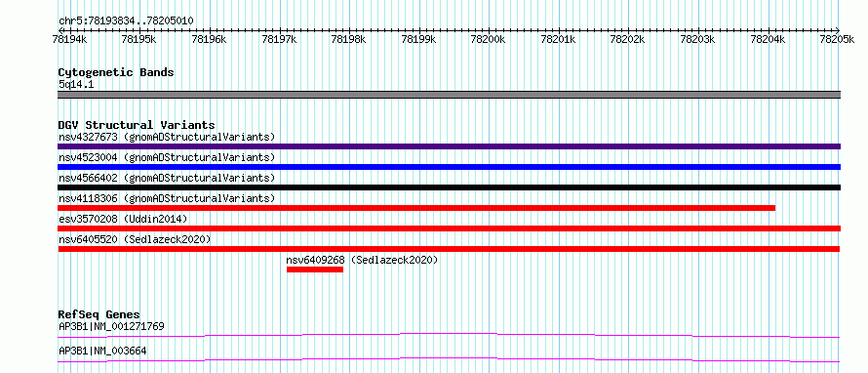
Task: Click the 78194k ruler tick label
Action: tap(69, 39)
